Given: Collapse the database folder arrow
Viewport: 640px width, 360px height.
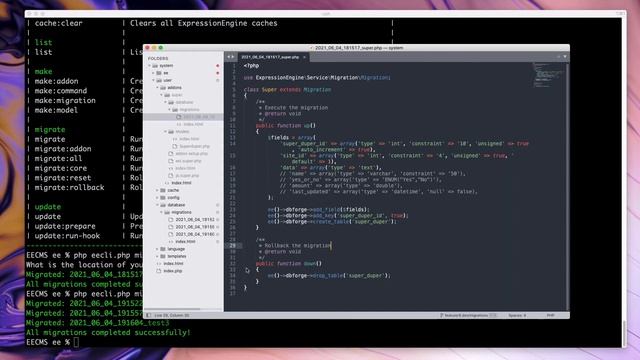Looking at the screenshot, I should point(158,205).
